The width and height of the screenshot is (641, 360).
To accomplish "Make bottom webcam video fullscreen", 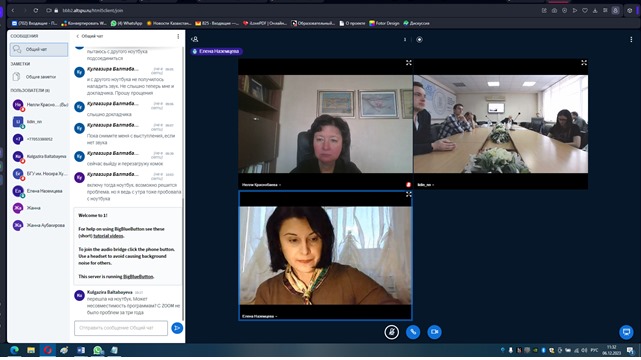I will [x=408, y=195].
